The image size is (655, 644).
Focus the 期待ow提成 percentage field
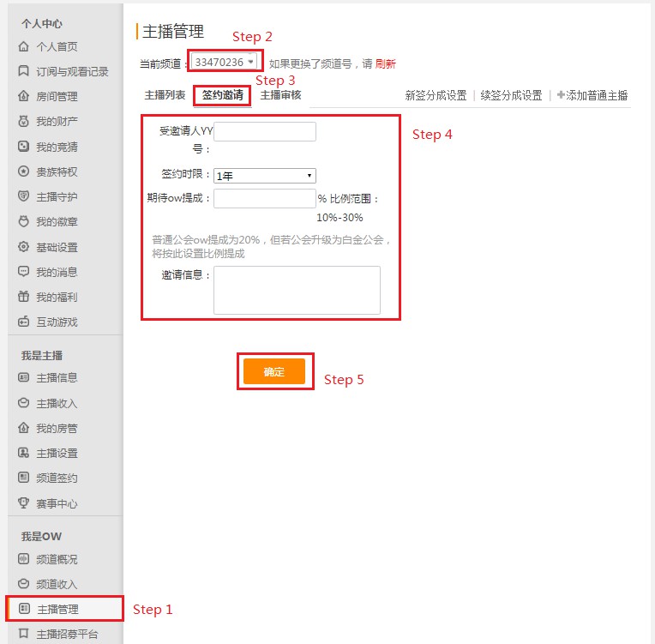click(x=265, y=198)
